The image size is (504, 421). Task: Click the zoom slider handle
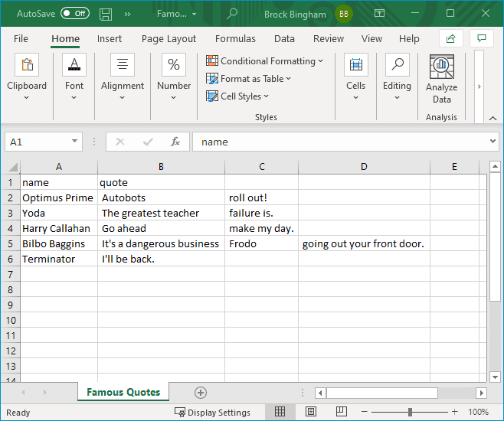(410, 412)
